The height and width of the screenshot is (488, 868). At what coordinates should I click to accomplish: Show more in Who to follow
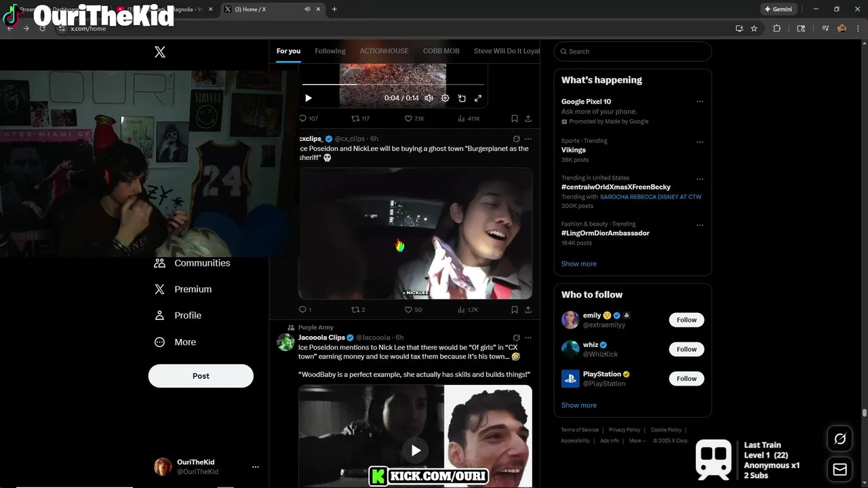(579, 405)
